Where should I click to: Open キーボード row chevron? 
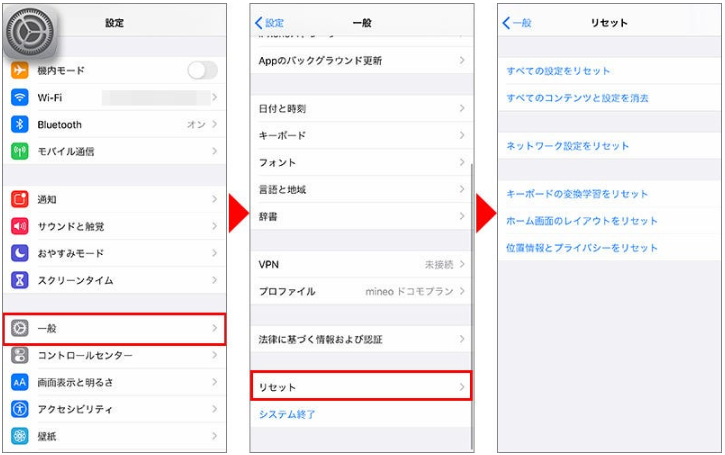pos(461,135)
